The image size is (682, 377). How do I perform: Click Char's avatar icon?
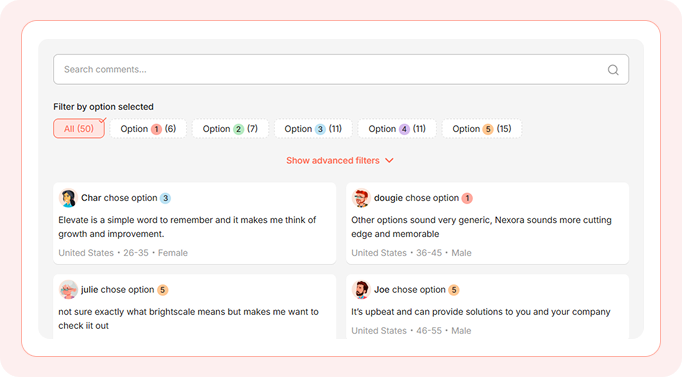[x=68, y=198]
